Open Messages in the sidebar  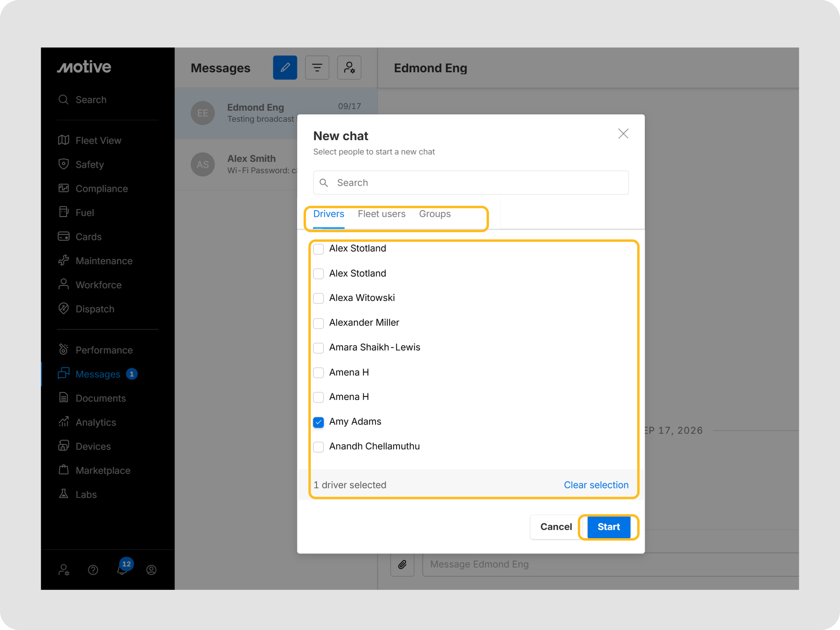click(x=98, y=374)
